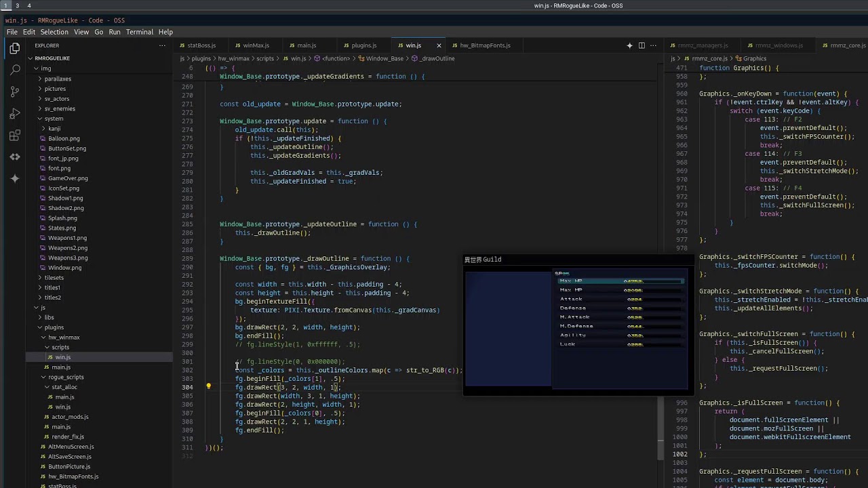
Task: Collapse the stat_alloc folder
Action: click(64, 387)
